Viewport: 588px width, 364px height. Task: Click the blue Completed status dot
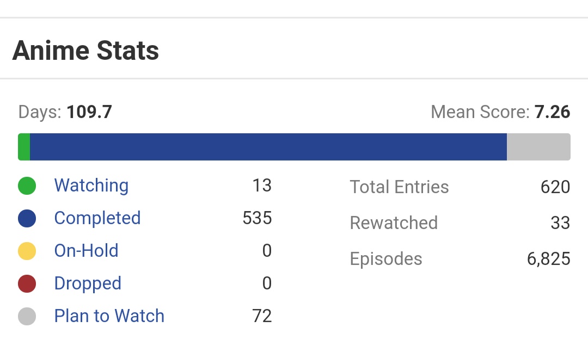click(x=27, y=218)
